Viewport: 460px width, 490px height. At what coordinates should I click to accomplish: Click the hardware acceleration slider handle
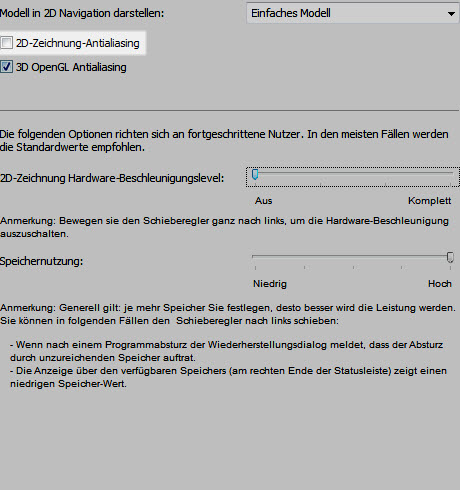coord(255,174)
